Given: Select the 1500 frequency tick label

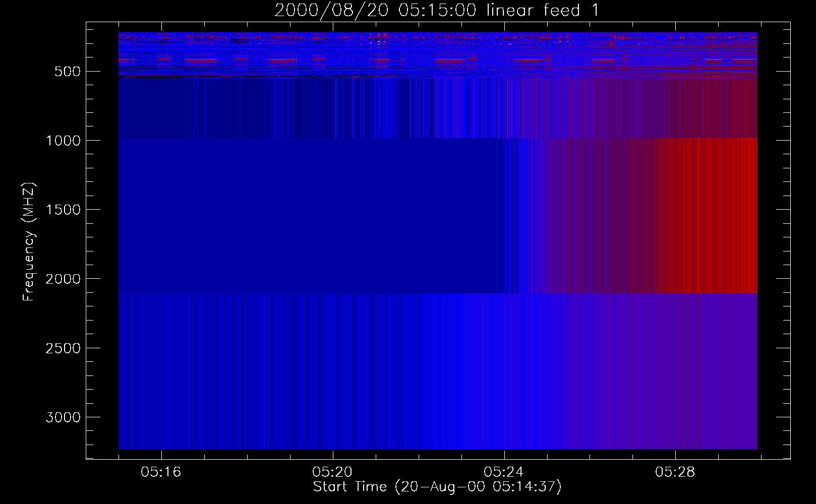Looking at the screenshot, I should pyautogui.click(x=63, y=210).
